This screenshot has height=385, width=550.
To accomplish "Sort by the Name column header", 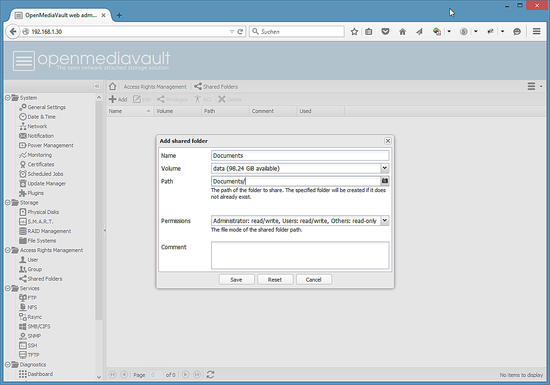I will click(x=129, y=111).
